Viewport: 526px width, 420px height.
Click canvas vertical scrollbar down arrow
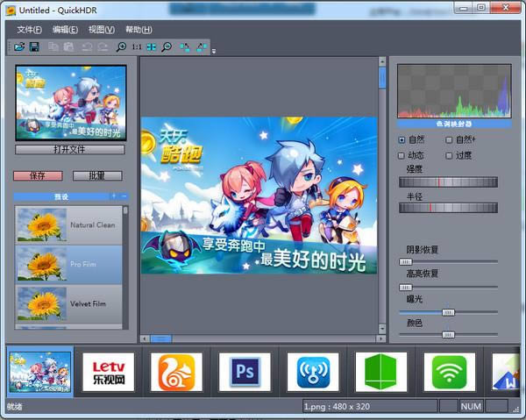[x=382, y=329]
